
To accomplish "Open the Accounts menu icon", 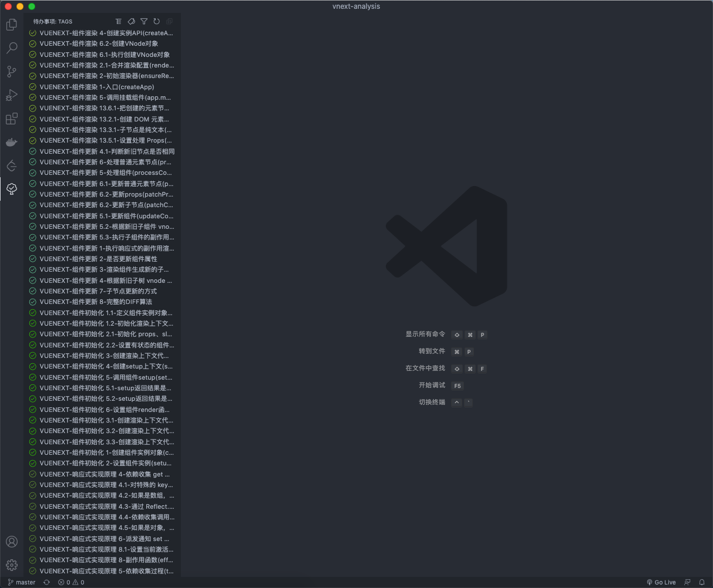I will click(12, 542).
